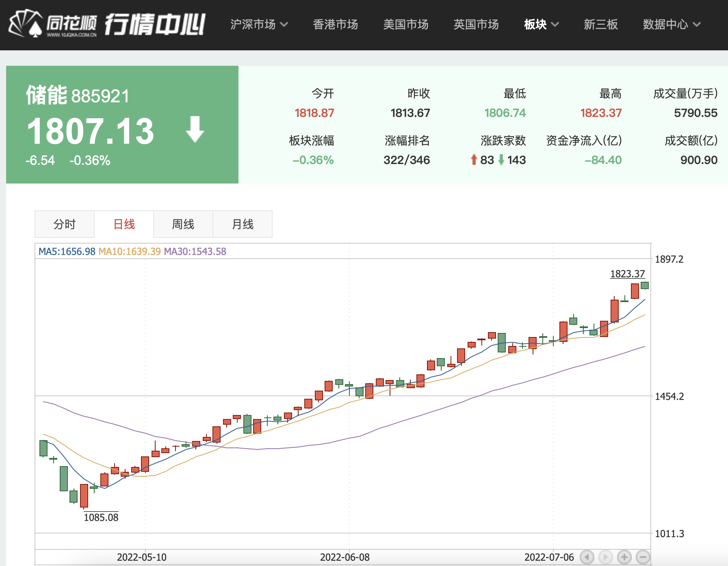Click the 昨收 value 1813.67
This screenshot has width=728, height=566.
click(410, 113)
